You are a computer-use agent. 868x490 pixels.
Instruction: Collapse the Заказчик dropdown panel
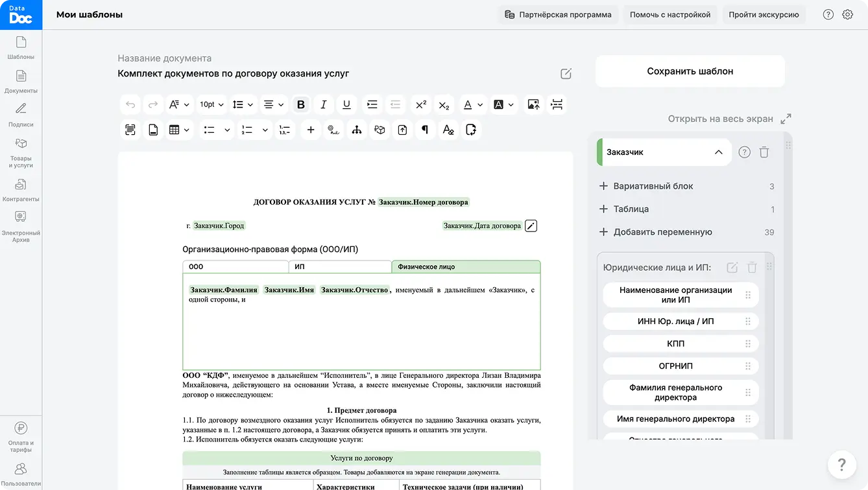pos(718,152)
